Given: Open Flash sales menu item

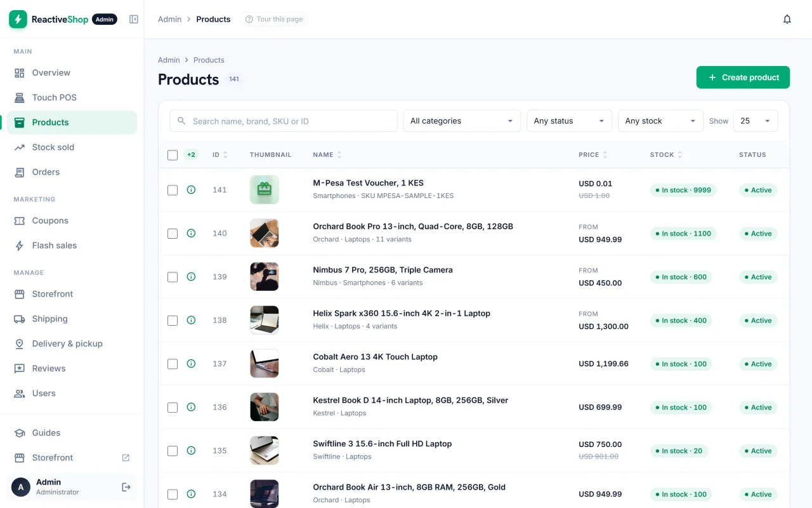Looking at the screenshot, I should pyautogui.click(x=72, y=245).
